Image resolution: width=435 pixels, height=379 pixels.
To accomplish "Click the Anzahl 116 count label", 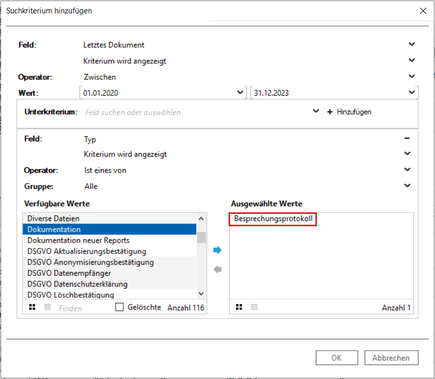I will [x=186, y=308].
